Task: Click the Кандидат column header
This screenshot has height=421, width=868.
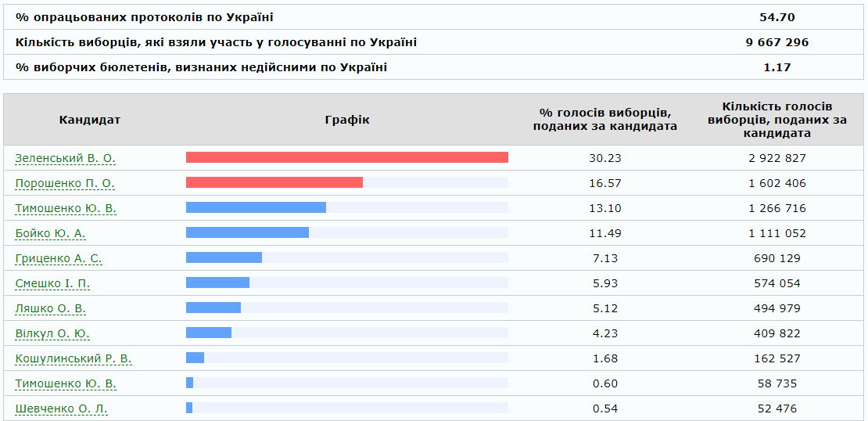Action: tap(89, 120)
